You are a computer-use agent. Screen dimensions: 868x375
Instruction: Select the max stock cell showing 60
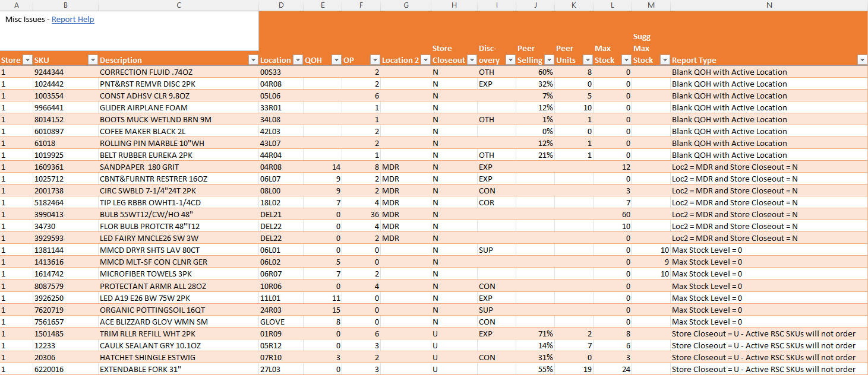(x=613, y=214)
